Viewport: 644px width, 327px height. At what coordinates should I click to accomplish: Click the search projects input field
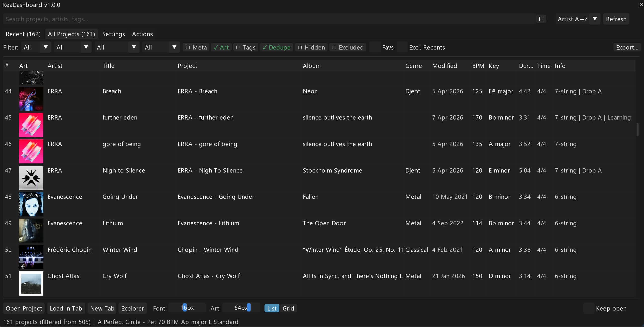[269, 19]
